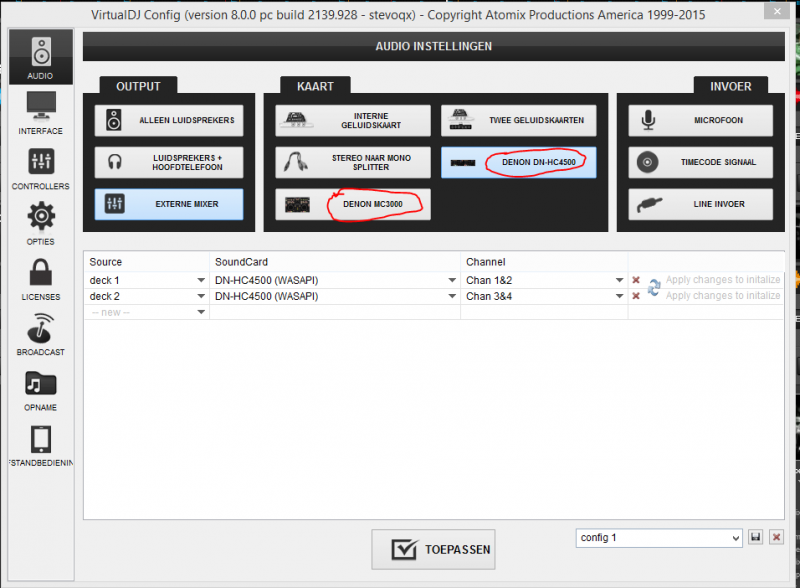Image resolution: width=800 pixels, height=588 pixels.
Task: Open the Afstandbediening remote section
Action: [x=41, y=446]
